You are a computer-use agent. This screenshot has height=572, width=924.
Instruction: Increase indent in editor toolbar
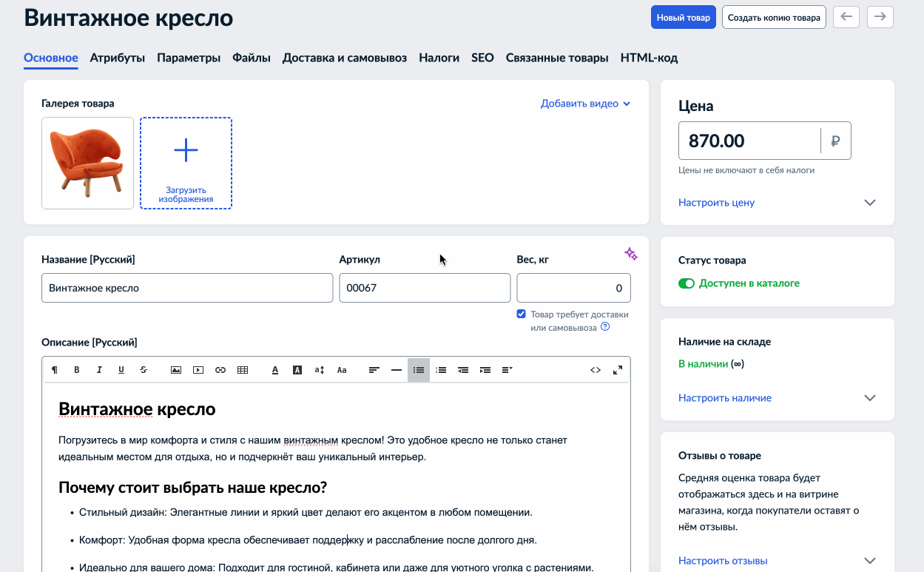click(485, 370)
